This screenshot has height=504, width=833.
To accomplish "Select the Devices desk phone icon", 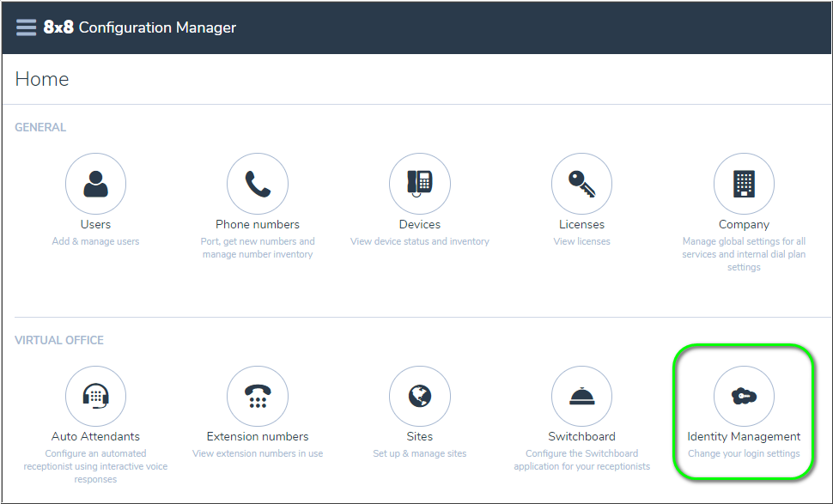I will (419, 184).
